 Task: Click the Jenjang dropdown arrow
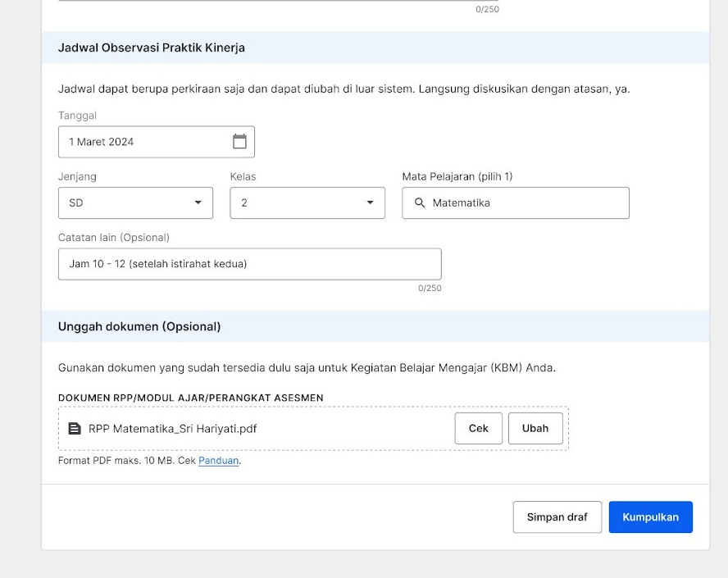tap(198, 203)
